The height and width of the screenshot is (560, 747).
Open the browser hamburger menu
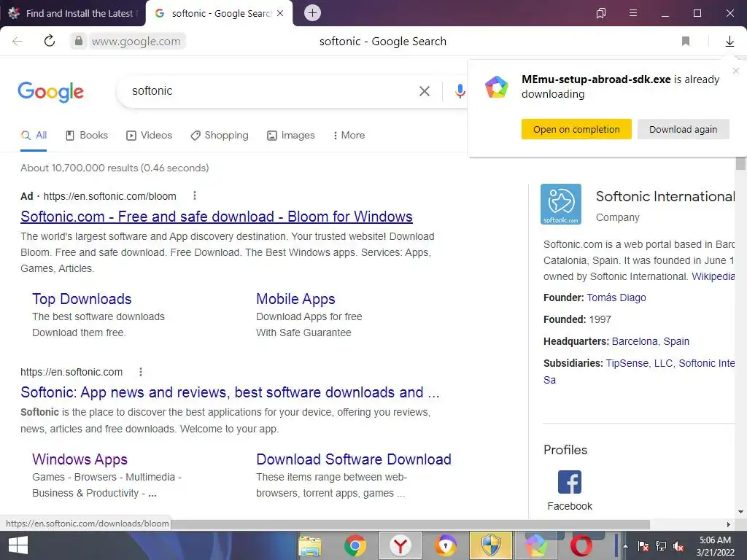[633, 13]
